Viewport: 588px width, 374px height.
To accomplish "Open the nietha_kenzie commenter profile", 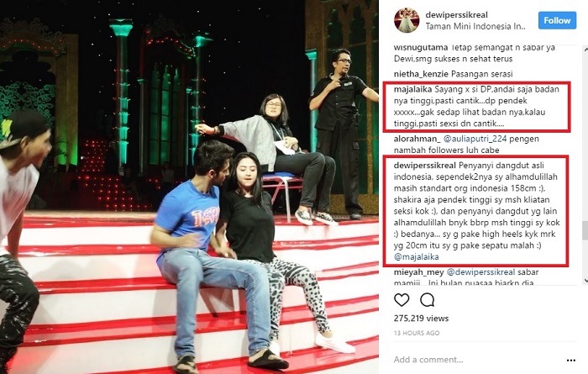I will (x=421, y=74).
